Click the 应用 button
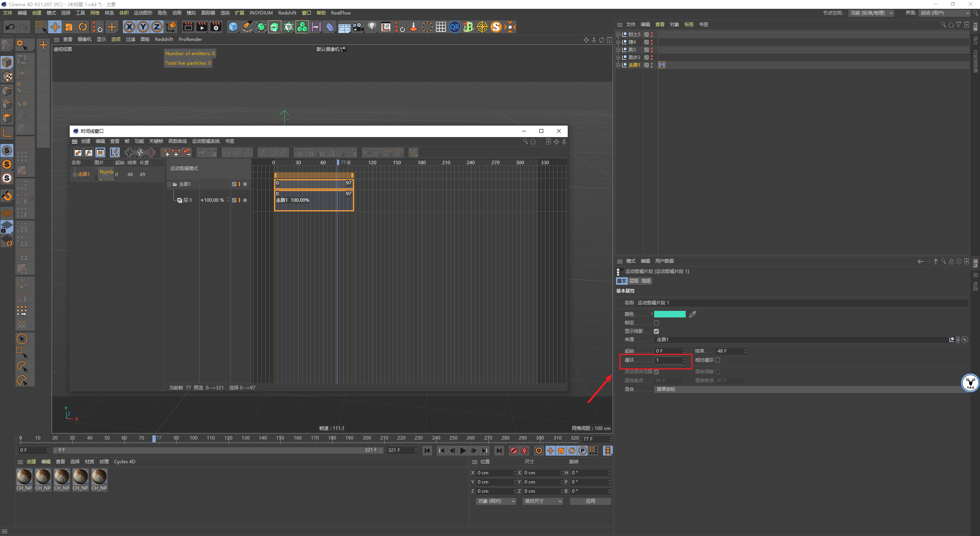The height and width of the screenshot is (536, 980). (x=590, y=501)
